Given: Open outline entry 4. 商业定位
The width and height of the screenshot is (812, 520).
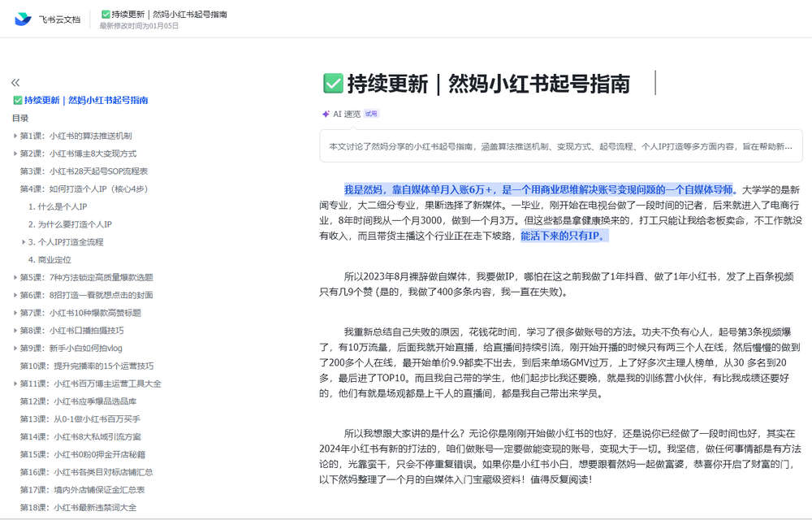Looking at the screenshot, I should (50, 260).
